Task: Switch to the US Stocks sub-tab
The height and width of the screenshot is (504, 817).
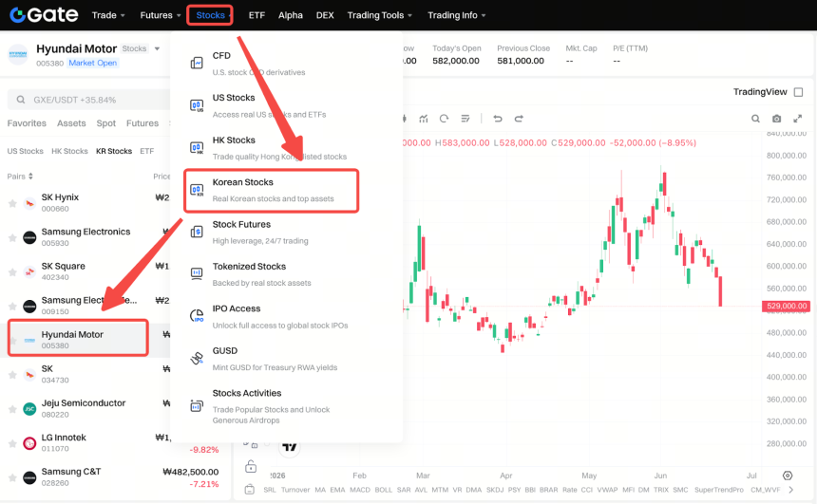Action: (x=25, y=151)
